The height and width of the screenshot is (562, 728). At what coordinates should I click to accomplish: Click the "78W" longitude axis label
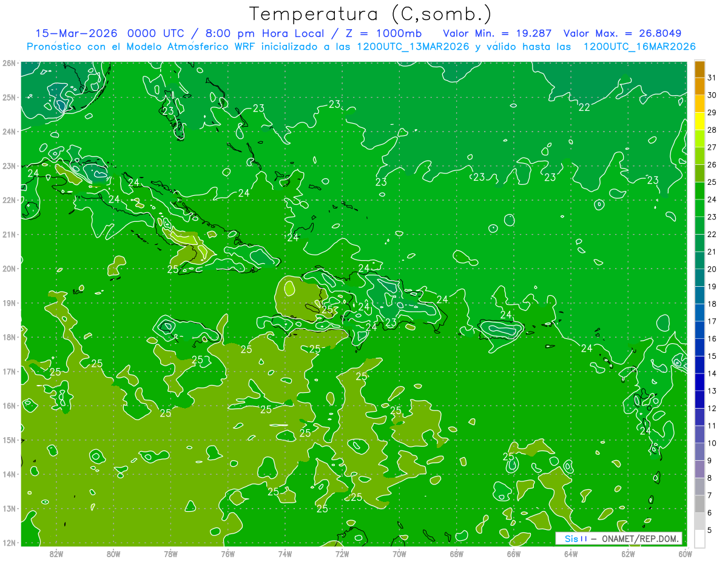pos(170,553)
